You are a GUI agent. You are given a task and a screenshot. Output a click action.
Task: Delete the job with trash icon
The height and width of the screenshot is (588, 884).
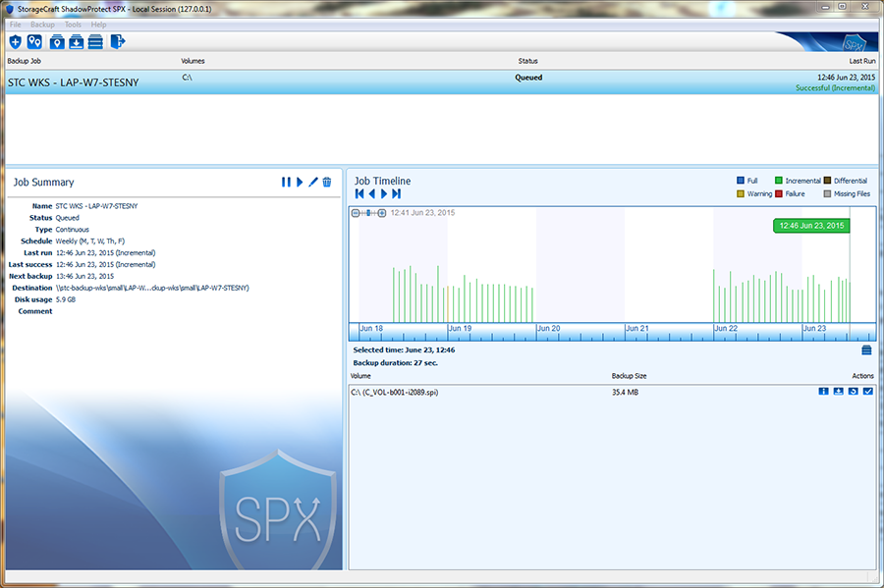pyautogui.click(x=327, y=182)
